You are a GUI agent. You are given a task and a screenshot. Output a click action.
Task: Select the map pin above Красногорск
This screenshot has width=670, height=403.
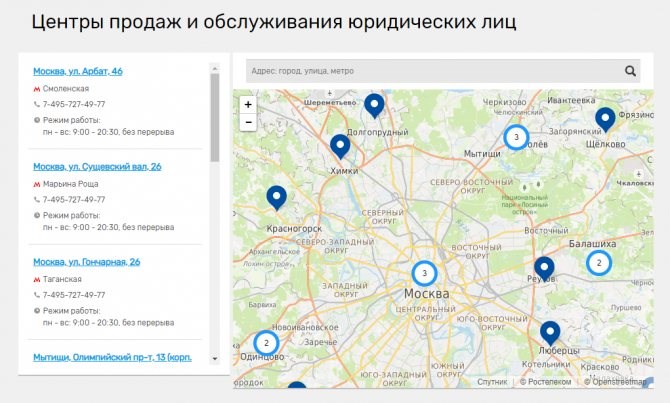coord(276,198)
